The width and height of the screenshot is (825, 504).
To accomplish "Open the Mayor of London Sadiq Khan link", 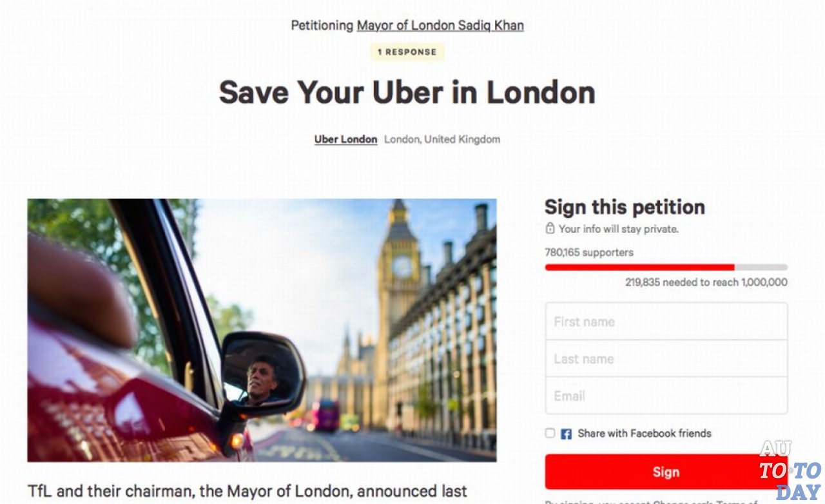I will (x=440, y=26).
